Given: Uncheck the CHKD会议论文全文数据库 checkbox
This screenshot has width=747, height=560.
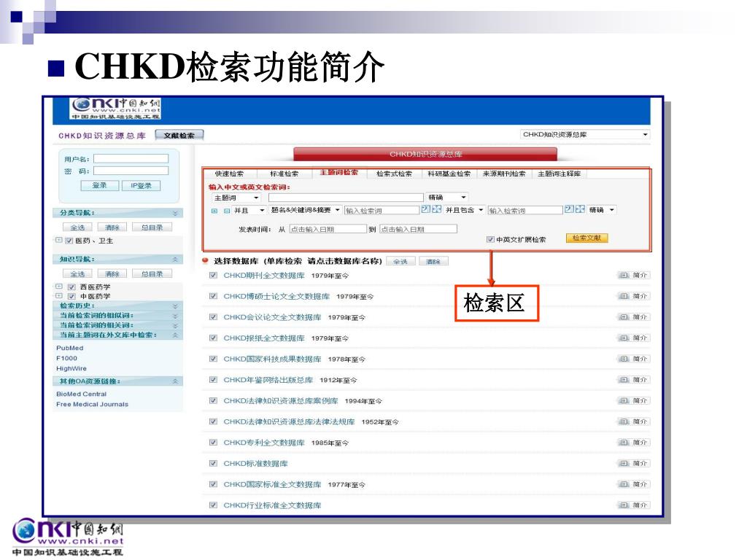Looking at the screenshot, I should (x=214, y=317).
